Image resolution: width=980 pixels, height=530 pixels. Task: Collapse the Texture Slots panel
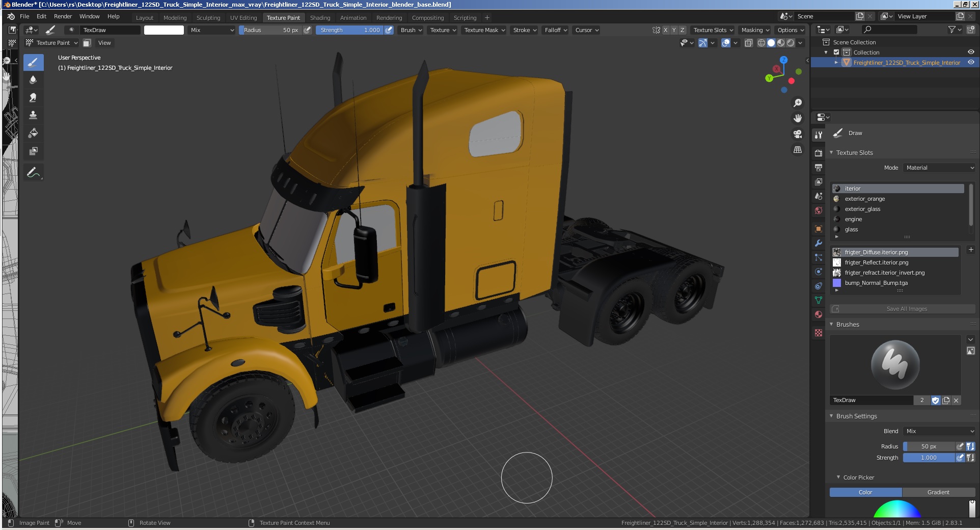832,152
